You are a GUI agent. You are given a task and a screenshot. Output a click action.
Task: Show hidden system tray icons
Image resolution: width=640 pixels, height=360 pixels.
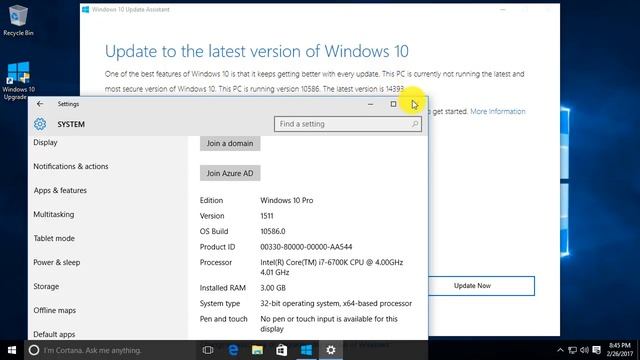(x=560, y=350)
